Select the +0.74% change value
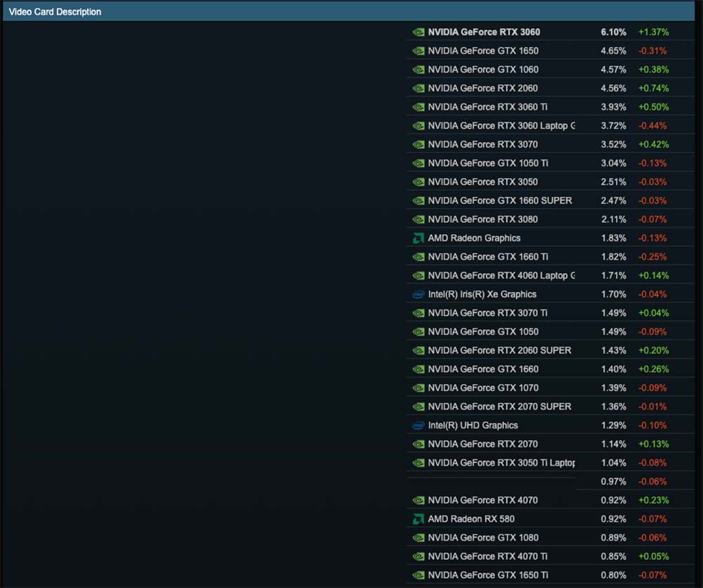This screenshot has height=588, width=703. [x=653, y=89]
